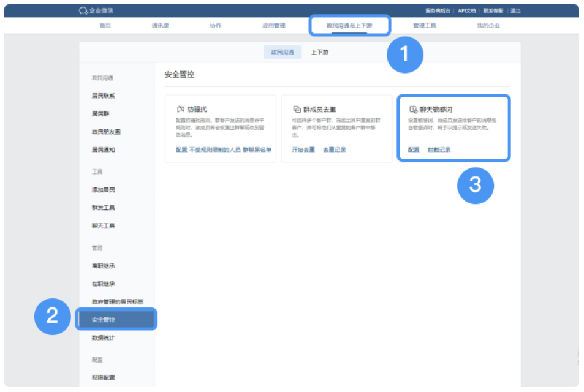This screenshot has width=584, height=392.
Task: Open the 通讯录 tab
Action: (160, 26)
